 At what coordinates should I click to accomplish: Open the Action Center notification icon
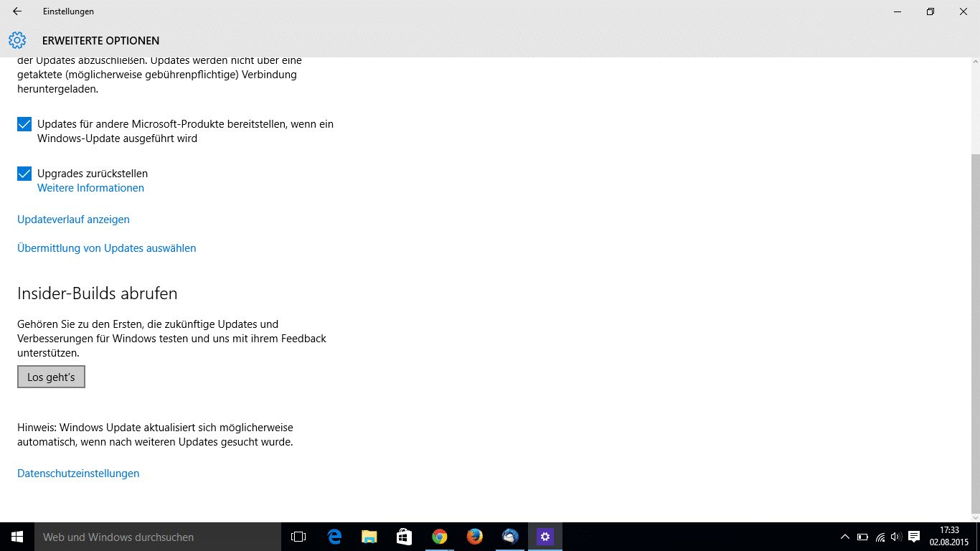tap(914, 537)
